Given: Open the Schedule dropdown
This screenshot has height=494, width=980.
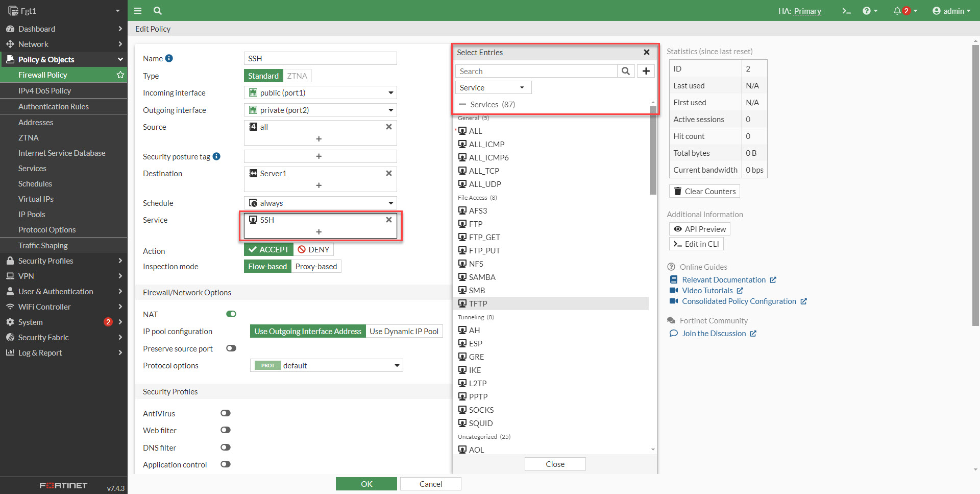Looking at the screenshot, I should point(320,203).
